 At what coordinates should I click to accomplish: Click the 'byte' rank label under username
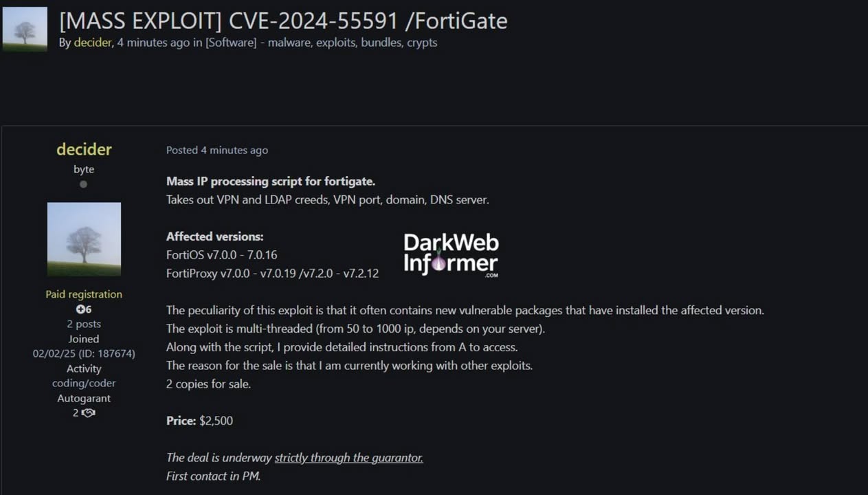point(84,169)
